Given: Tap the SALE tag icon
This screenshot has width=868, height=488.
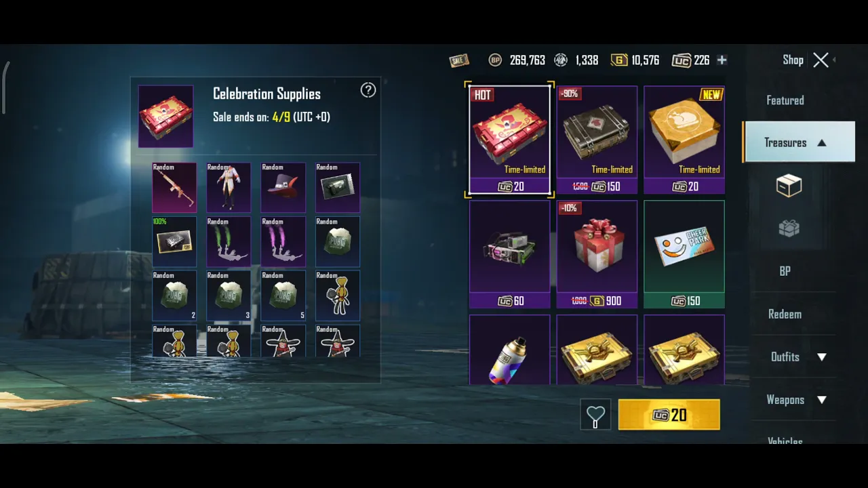Looking at the screenshot, I should (459, 61).
